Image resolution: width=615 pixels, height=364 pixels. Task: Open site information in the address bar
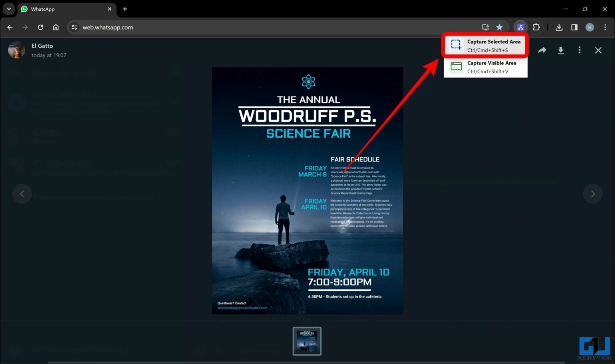click(x=74, y=27)
